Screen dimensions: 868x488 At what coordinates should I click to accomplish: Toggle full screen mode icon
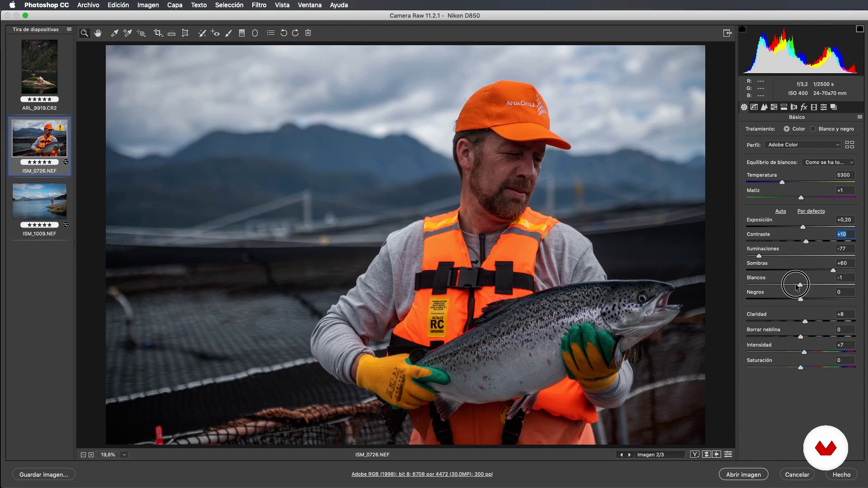727,33
